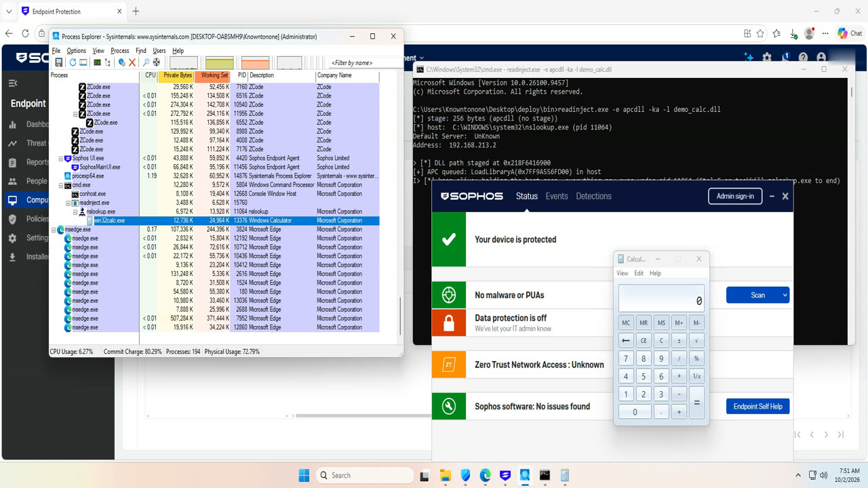The height and width of the screenshot is (488, 868).
Task: Collapse the parent msedge.exe tree node
Action: click(54, 230)
